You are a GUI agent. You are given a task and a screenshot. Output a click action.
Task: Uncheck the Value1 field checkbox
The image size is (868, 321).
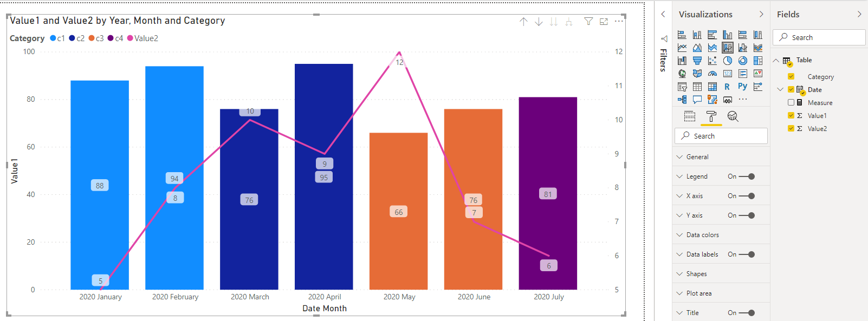click(x=791, y=116)
